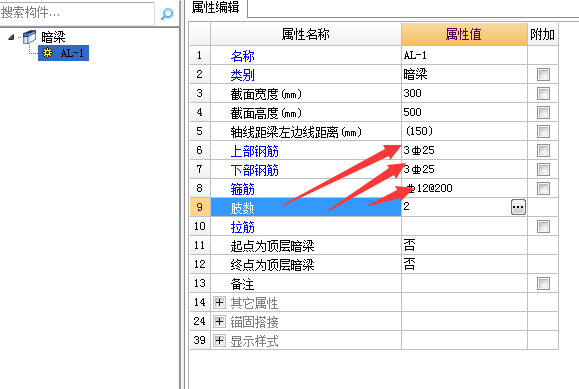Screen dimensions: 579x389
Task: Click into the 搜索构件 search field
Action: pos(77,13)
